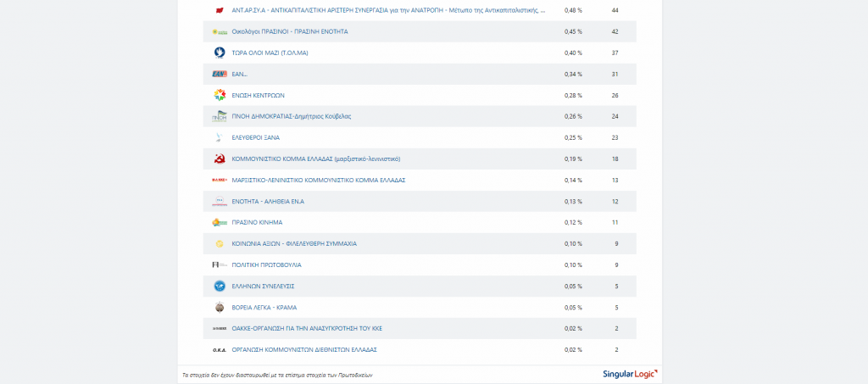Click vote count 24 for ΠΝΟΗ ΔΗΜΟΚΡΑΤΙΑΣ

point(615,116)
